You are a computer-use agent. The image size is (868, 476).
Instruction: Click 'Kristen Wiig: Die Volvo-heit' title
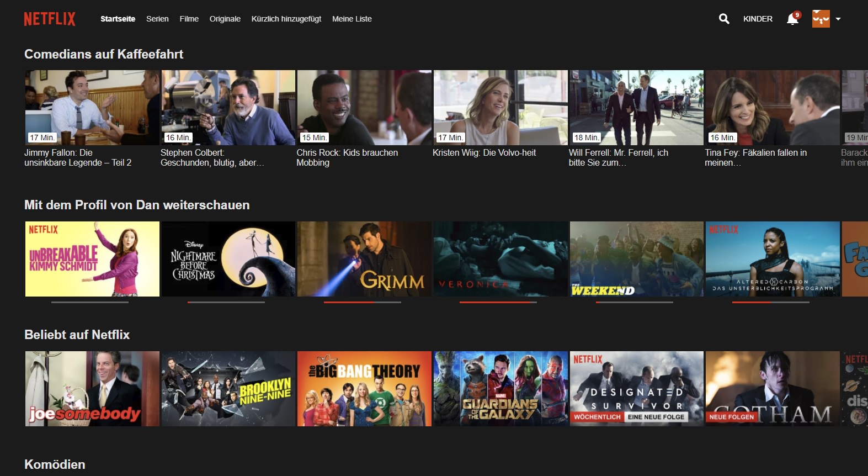[x=484, y=152]
